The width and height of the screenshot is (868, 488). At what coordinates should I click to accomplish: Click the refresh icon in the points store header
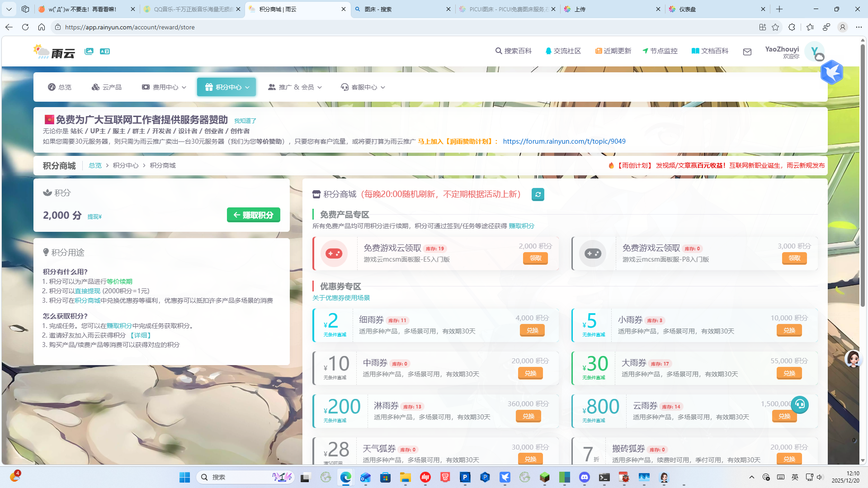pyautogui.click(x=538, y=194)
